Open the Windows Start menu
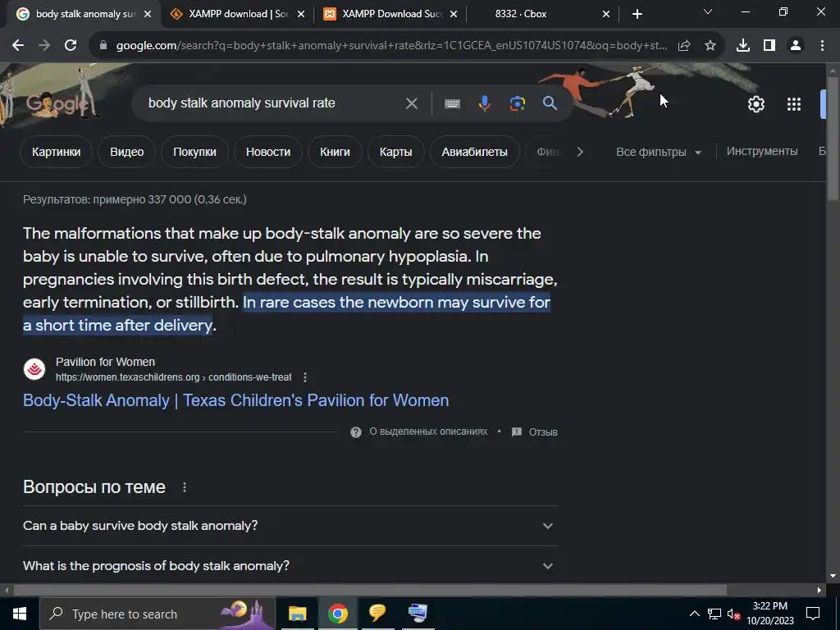This screenshot has width=840, height=630. coord(20,614)
